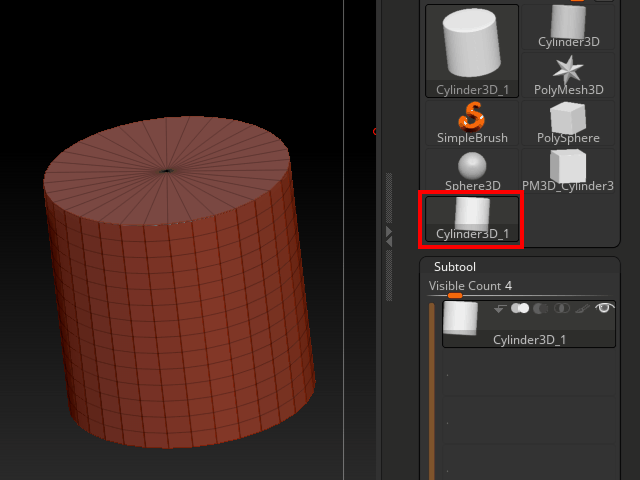Select the Cylinder3D_1 subtool thumbnail in list
This screenshot has height=480, width=640.
(460, 319)
